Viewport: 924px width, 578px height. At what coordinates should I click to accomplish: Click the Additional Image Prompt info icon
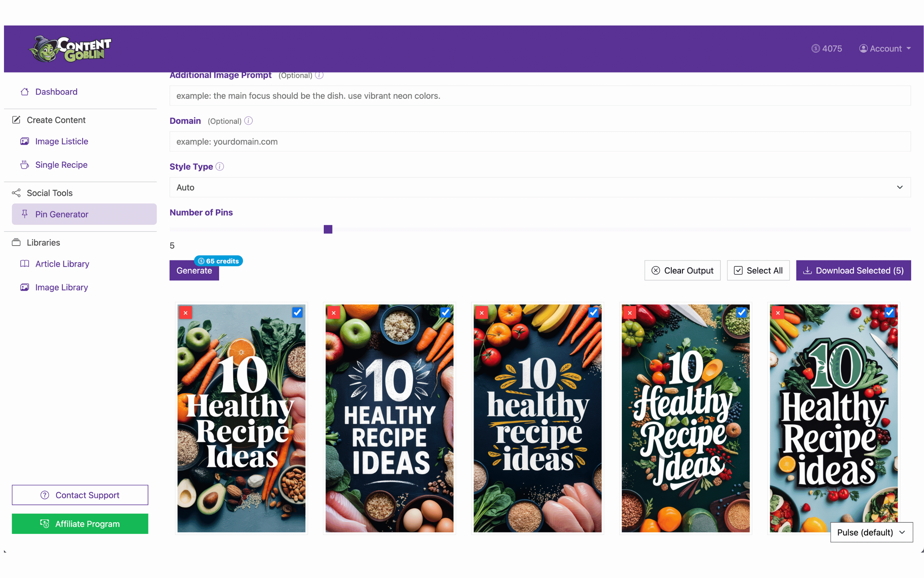pyautogui.click(x=319, y=75)
